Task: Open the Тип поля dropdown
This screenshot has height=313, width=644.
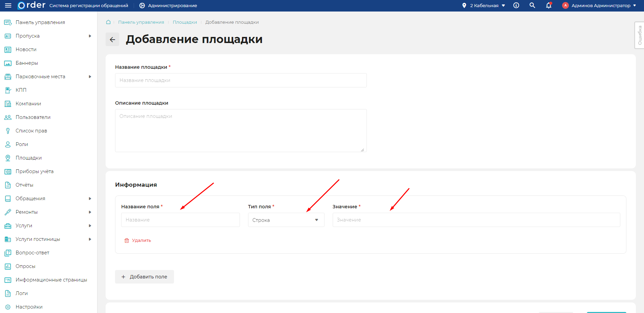Action: pos(286,220)
